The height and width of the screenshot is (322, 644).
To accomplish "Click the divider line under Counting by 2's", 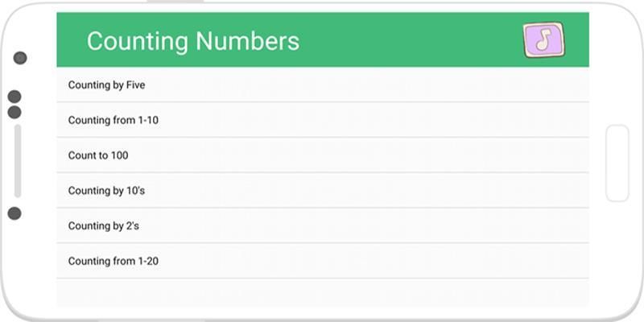I will [x=322, y=243].
